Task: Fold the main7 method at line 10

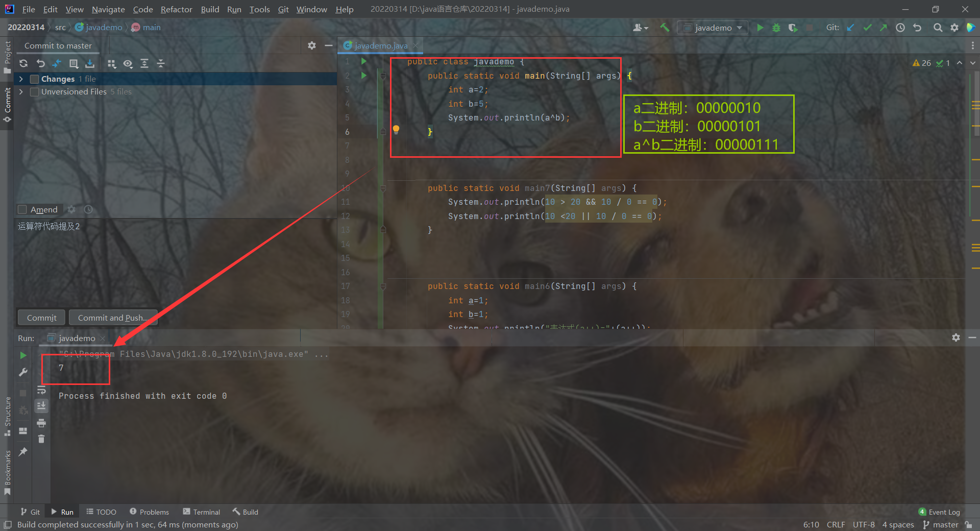Action: pos(383,188)
